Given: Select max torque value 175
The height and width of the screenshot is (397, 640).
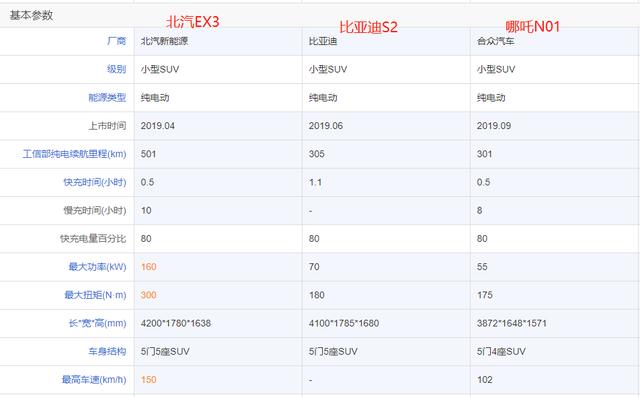Looking at the screenshot, I should (x=485, y=295).
